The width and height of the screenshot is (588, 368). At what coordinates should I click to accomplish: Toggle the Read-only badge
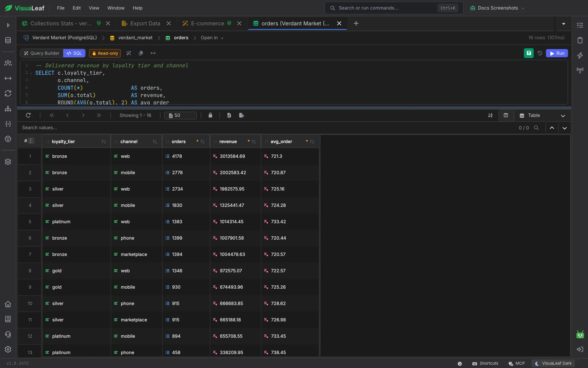pos(105,53)
